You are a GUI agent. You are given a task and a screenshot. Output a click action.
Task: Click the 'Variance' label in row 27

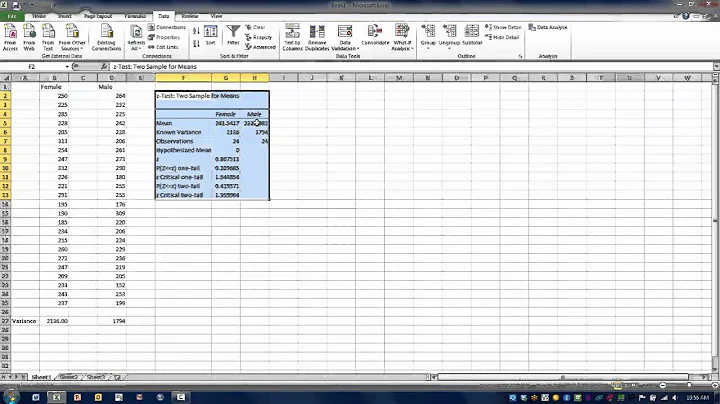(24, 321)
